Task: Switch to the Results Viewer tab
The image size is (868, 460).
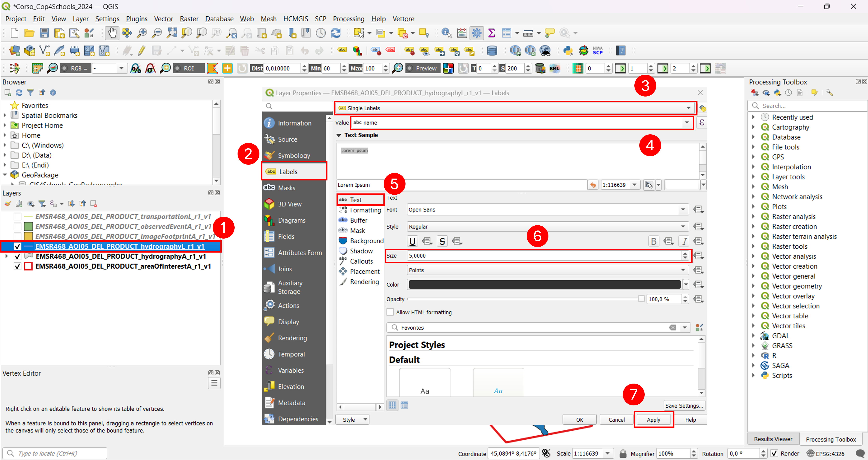Action: tap(773, 439)
